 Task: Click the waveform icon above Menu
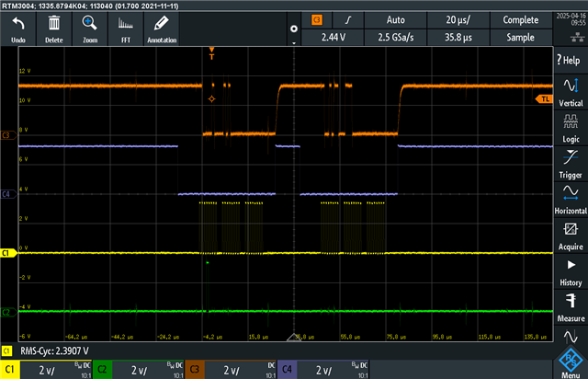click(x=571, y=336)
